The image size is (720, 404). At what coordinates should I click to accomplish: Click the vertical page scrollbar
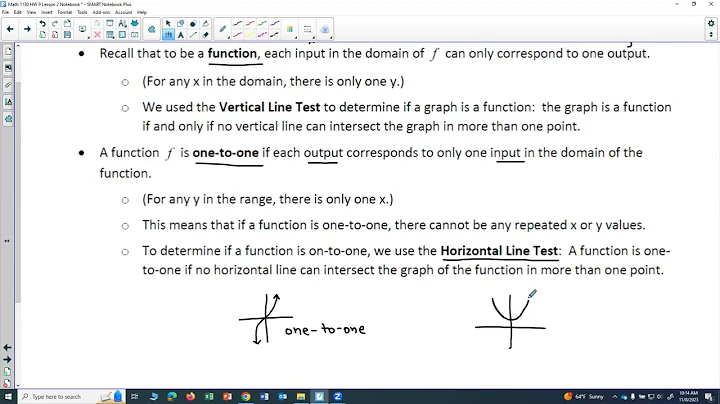pos(18,193)
